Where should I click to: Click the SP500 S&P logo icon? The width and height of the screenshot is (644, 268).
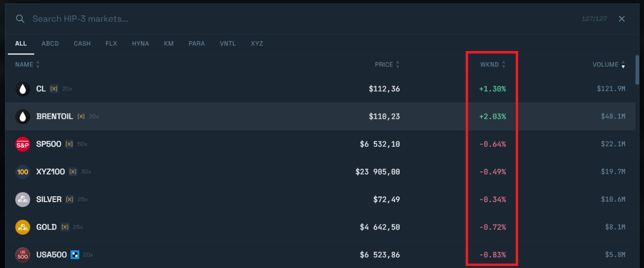[x=22, y=144]
